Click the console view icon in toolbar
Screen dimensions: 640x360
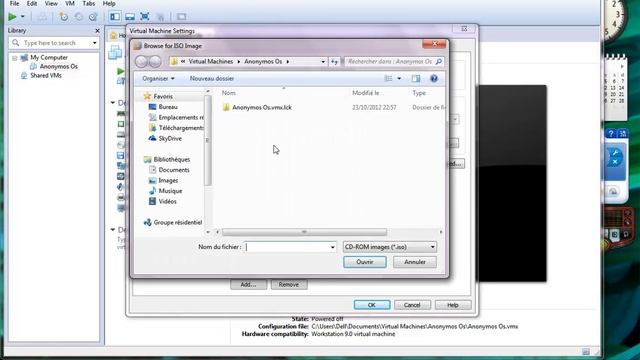[x=181, y=17]
